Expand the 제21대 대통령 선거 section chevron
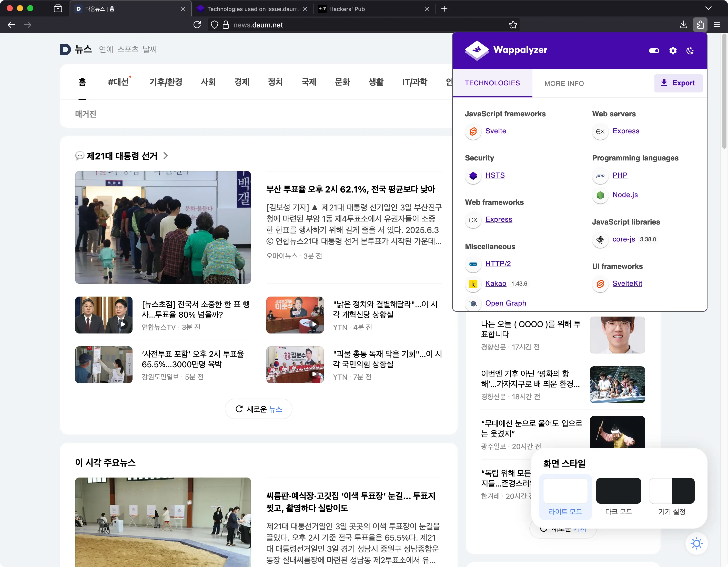Viewport: 728px width, 567px height. 166,156
